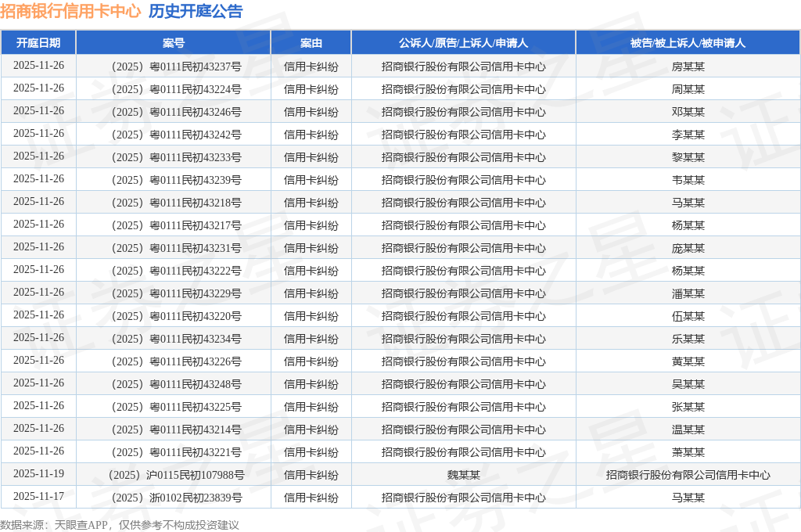Image resolution: width=801 pixels, height=532 pixels.
Task: Click 信用卡纠纷 in the 沪0115民初107988号 row
Action: [x=311, y=475]
